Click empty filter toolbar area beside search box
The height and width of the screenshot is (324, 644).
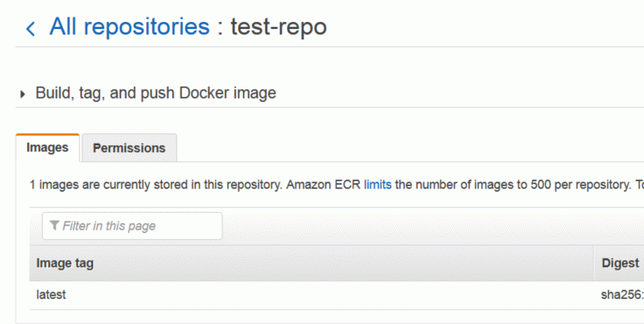tap(431, 226)
